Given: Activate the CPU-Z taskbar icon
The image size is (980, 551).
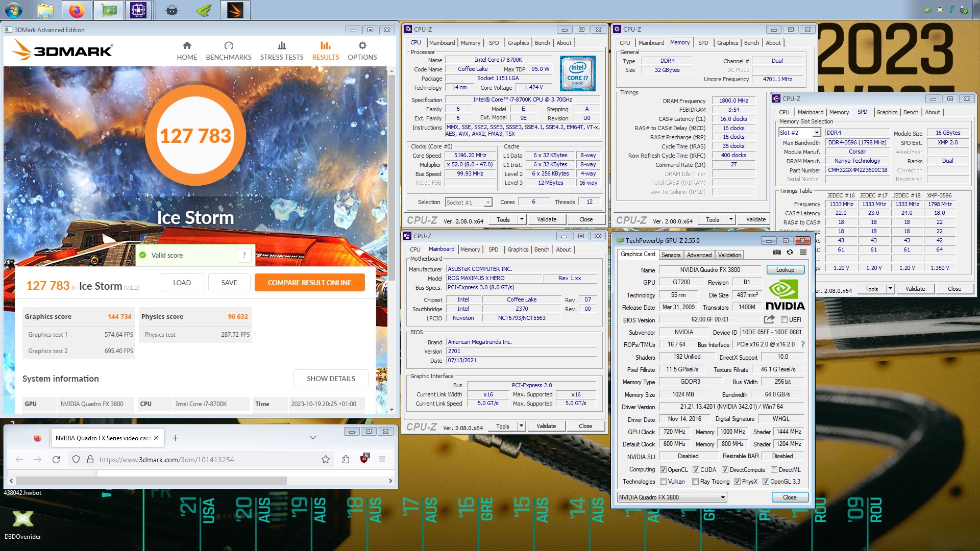Looking at the screenshot, I should pyautogui.click(x=138, y=10).
